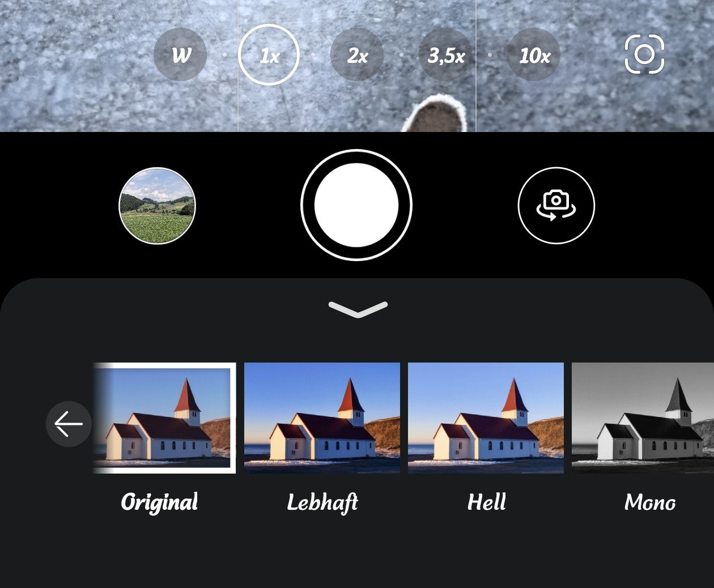Screen dimensions: 714x588
Task: Apply the Lebhaft filter preview image
Action: click(322, 418)
